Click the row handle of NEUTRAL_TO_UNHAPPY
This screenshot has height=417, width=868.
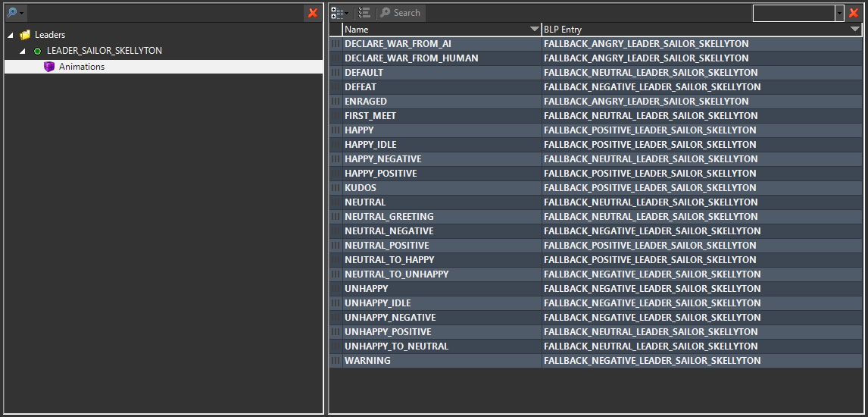[x=336, y=274]
